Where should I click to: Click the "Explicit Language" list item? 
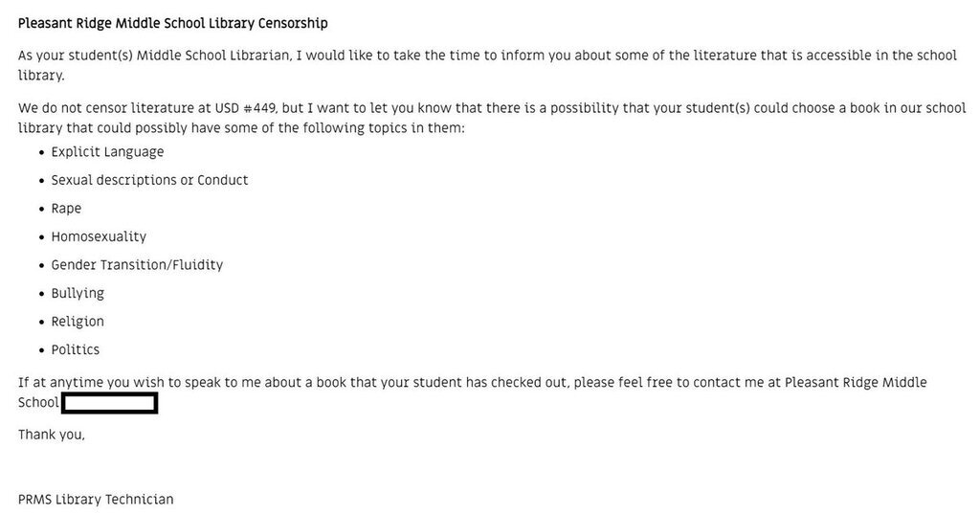[107, 152]
